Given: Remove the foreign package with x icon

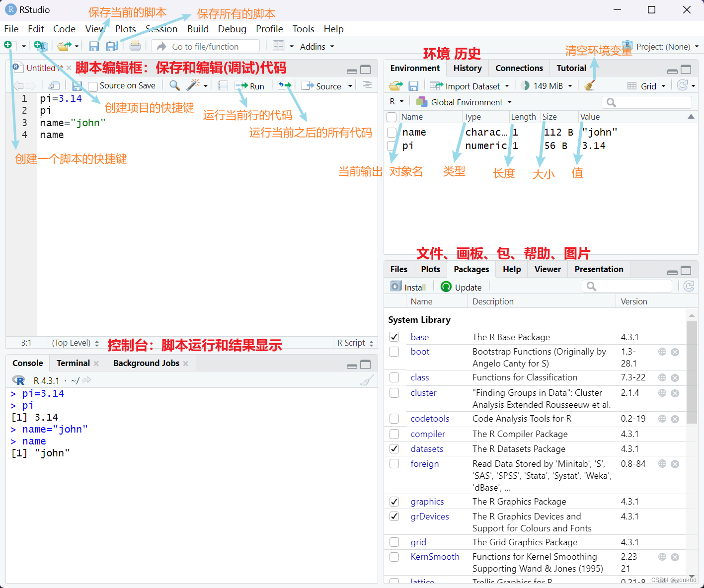Looking at the screenshot, I should click(675, 464).
